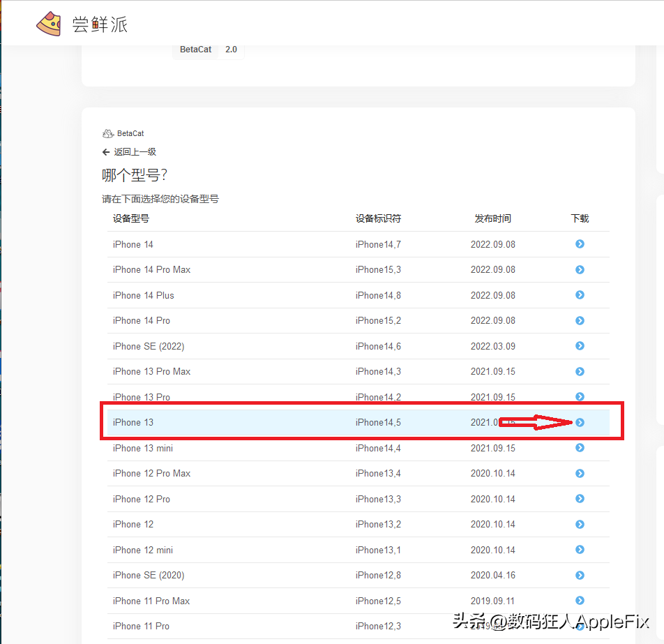Click the download icon for iPhone SE (2022)

click(x=580, y=346)
